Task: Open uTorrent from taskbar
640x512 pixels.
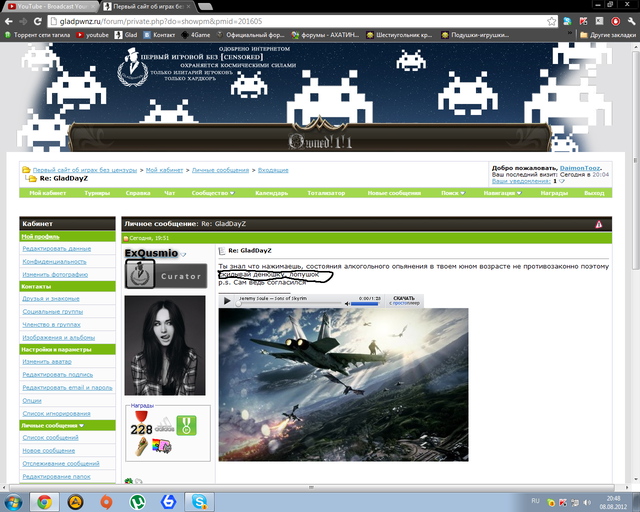Action: (138, 502)
